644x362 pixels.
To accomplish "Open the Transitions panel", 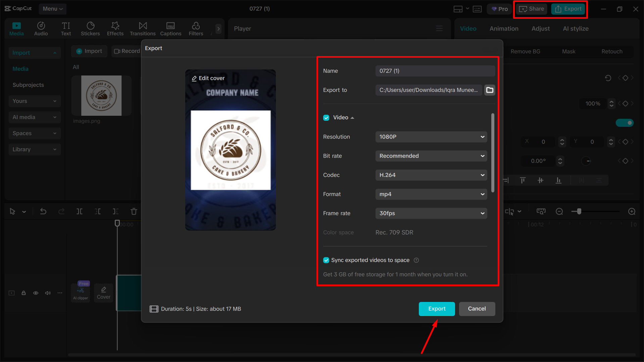I will pos(143,29).
